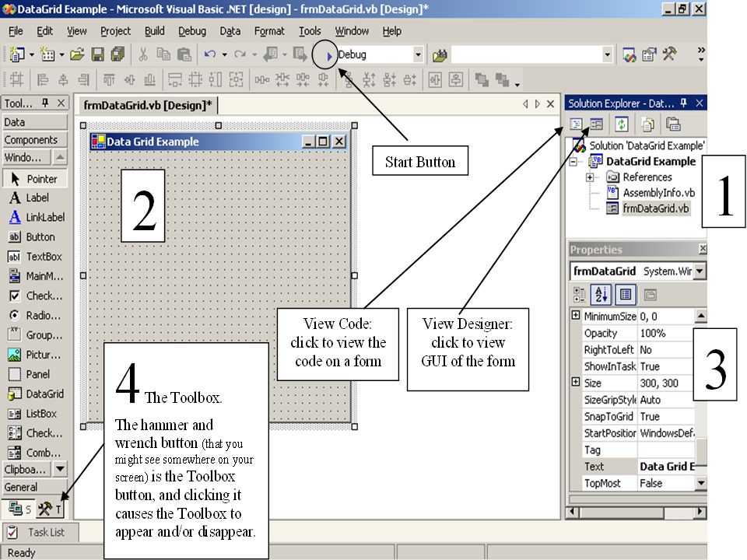Click View Code icon in Solution Explorer
Image resolution: width=747 pixels, height=560 pixels.
(576, 124)
